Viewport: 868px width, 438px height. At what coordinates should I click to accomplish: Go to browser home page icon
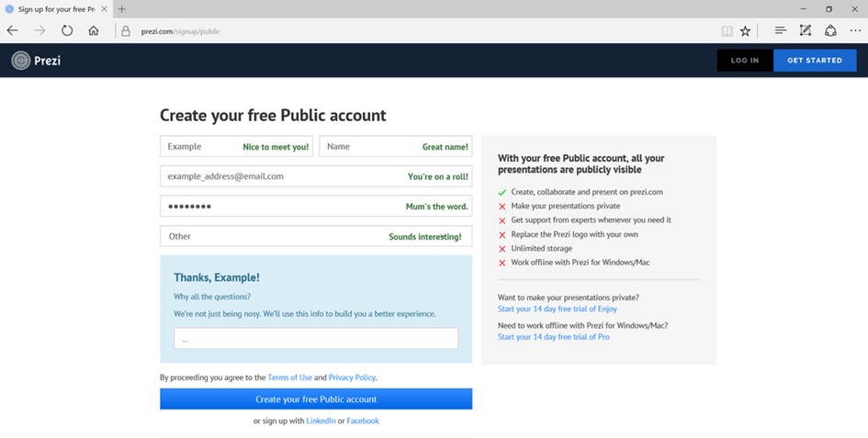click(x=94, y=30)
